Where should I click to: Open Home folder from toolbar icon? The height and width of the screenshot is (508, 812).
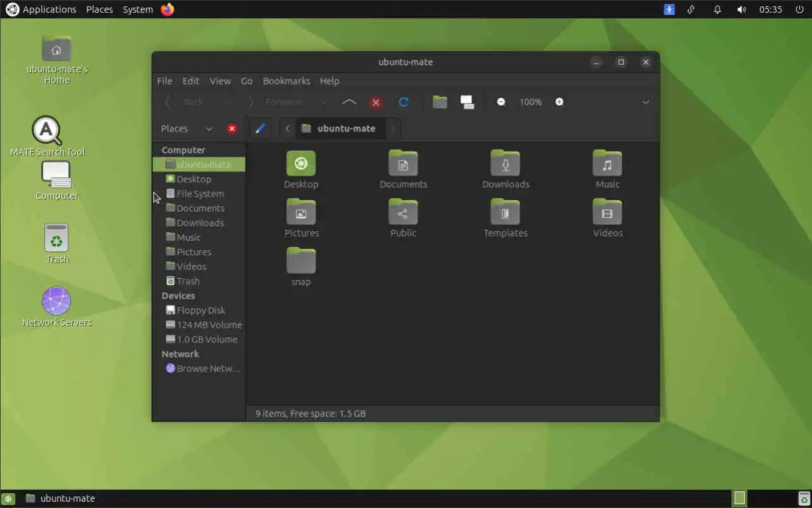[440, 102]
